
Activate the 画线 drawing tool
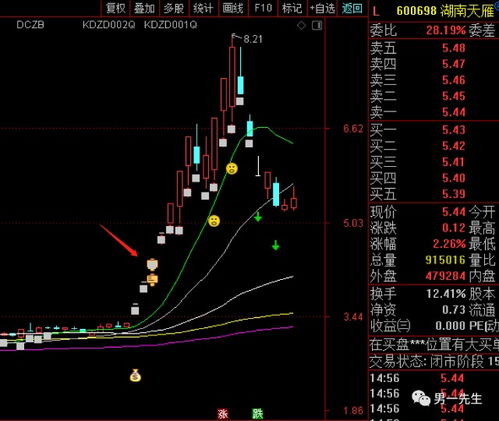(x=233, y=8)
